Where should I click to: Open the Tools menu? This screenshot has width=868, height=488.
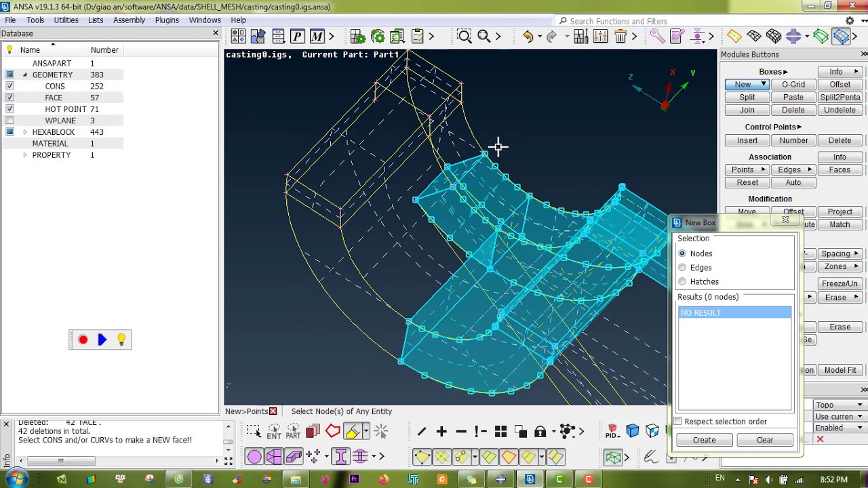tap(35, 20)
